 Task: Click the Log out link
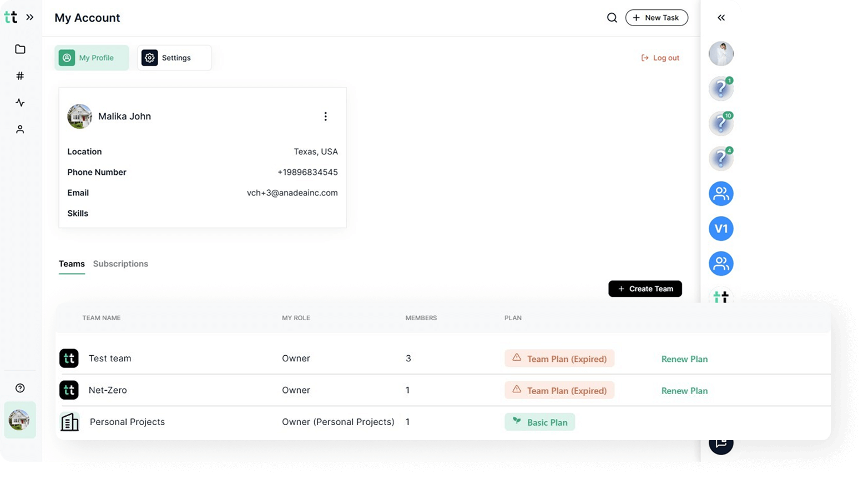click(x=660, y=58)
